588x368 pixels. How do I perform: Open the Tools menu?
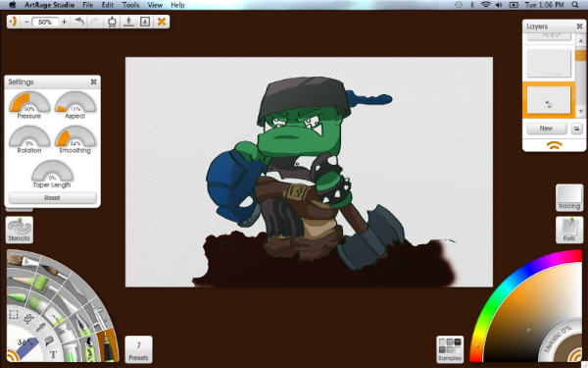pyautogui.click(x=130, y=5)
